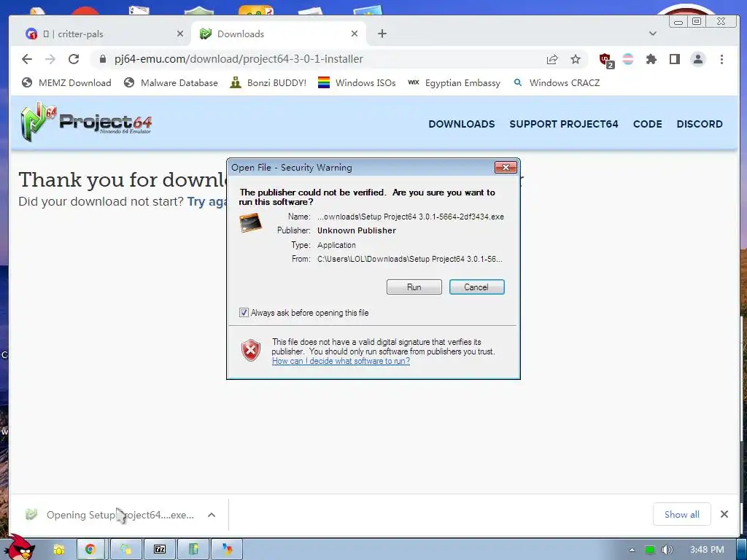Open Windows ISOs bookmark
The image size is (747, 560).
pyautogui.click(x=357, y=83)
